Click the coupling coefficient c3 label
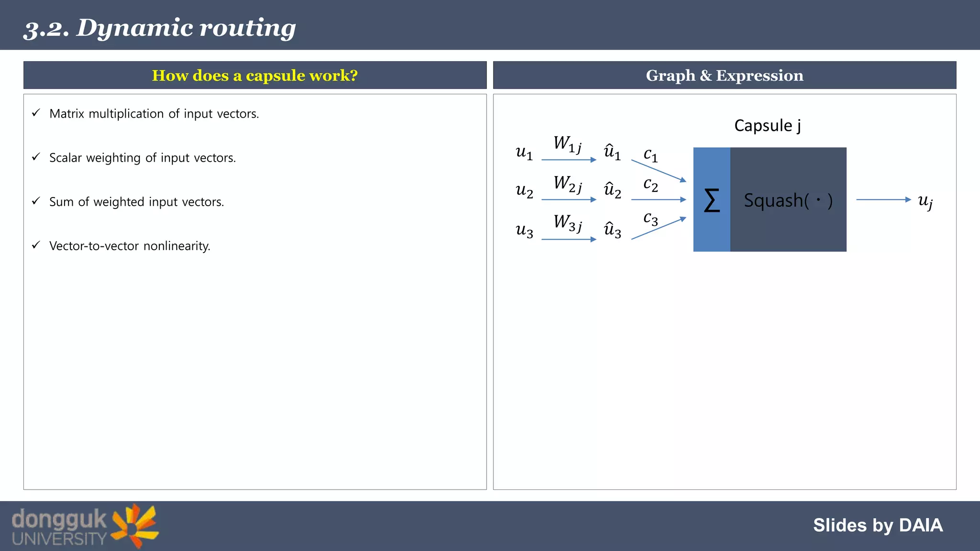 click(650, 219)
